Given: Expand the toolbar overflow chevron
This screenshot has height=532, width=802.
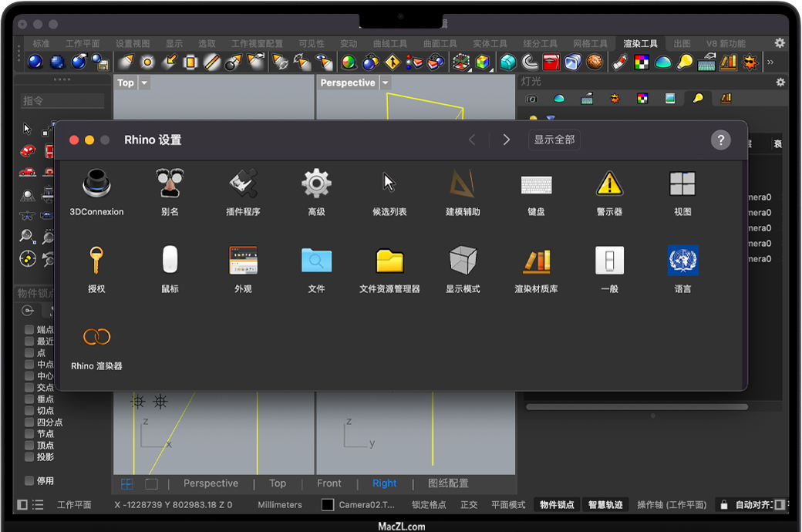Looking at the screenshot, I should [770, 62].
